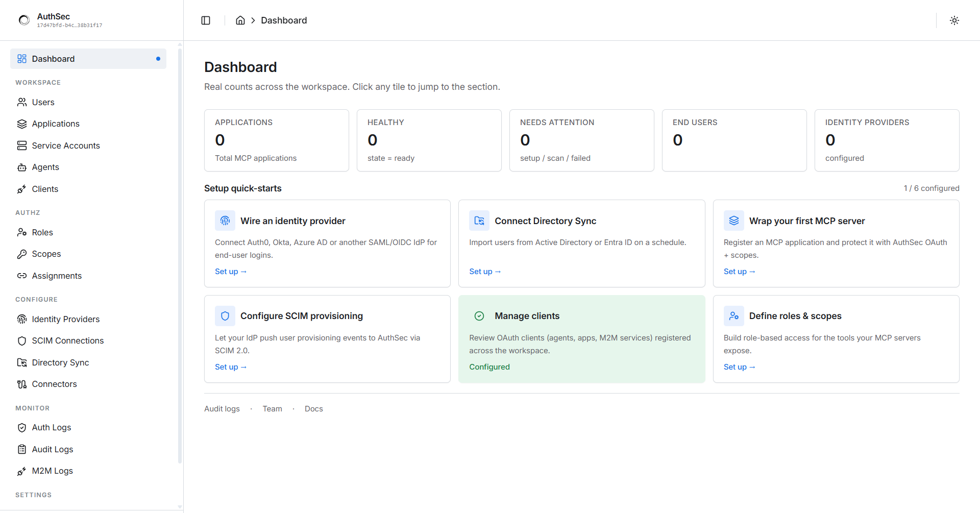Viewport: 980px width, 513px height.
Task: Open Service Accounts in the sidebar
Action: pyautogui.click(x=88, y=145)
